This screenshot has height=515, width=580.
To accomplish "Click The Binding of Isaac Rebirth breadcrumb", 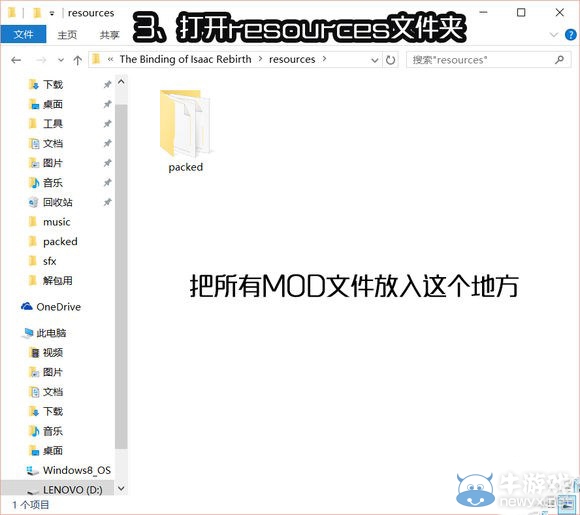I will coord(185,59).
